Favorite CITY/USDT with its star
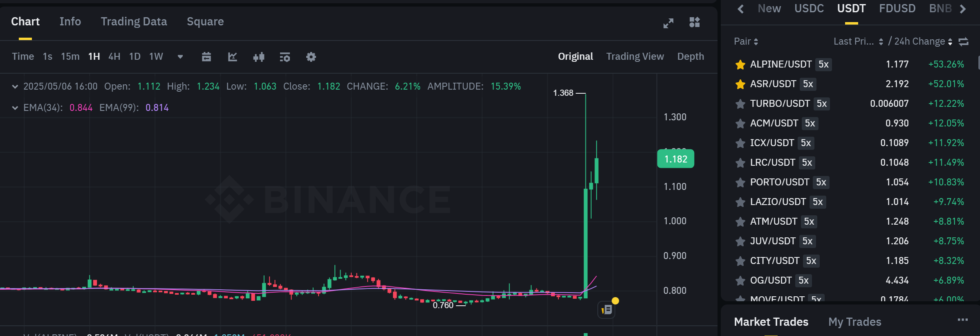 click(740, 261)
